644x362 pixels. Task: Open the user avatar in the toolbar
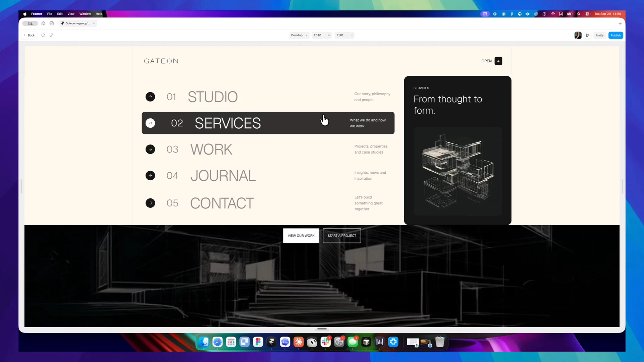click(x=578, y=35)
